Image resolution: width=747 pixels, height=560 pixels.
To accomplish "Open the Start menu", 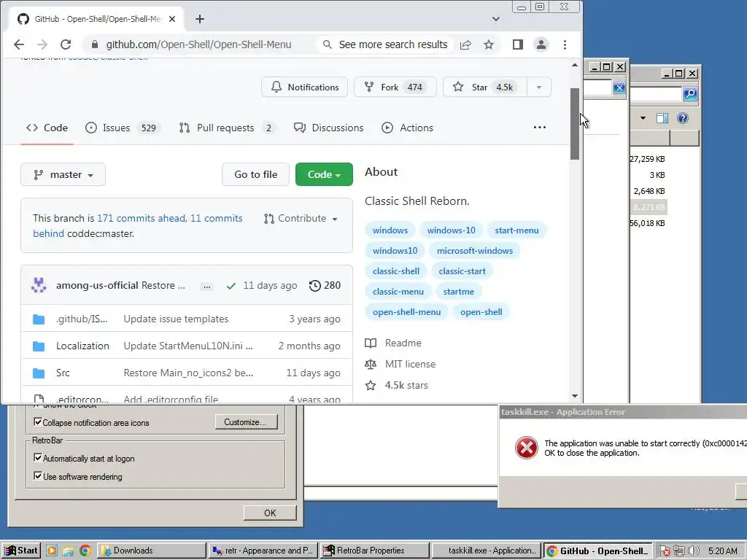I will pyautogui.click(x=21, y=551).
